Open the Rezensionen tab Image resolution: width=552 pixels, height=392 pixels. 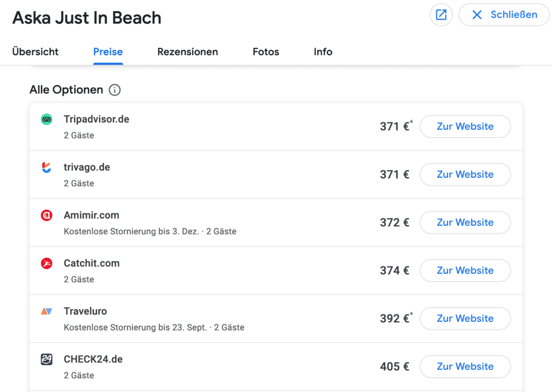click(188, 52)
